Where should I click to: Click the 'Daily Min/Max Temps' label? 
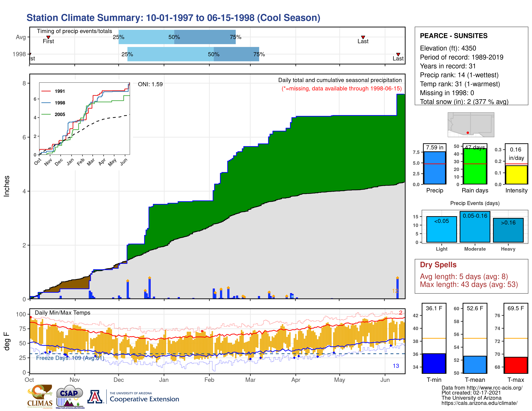pyautogui.click(x=62, y=313)
